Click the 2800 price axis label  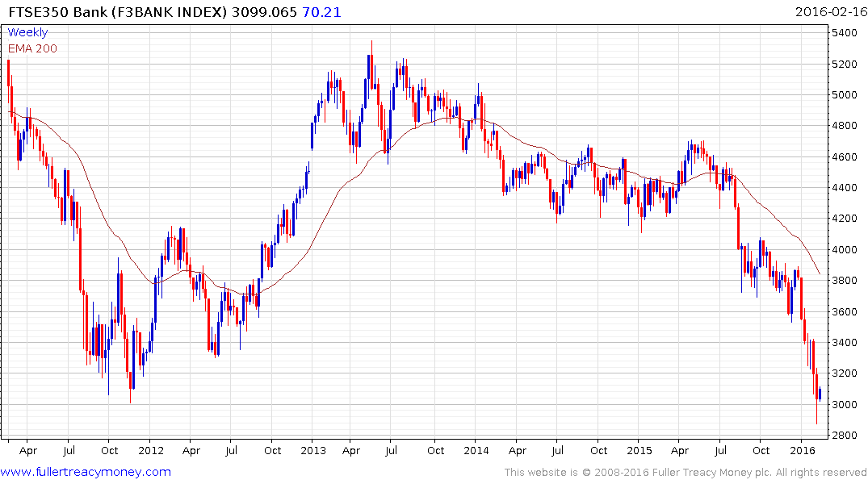[845, 436]
